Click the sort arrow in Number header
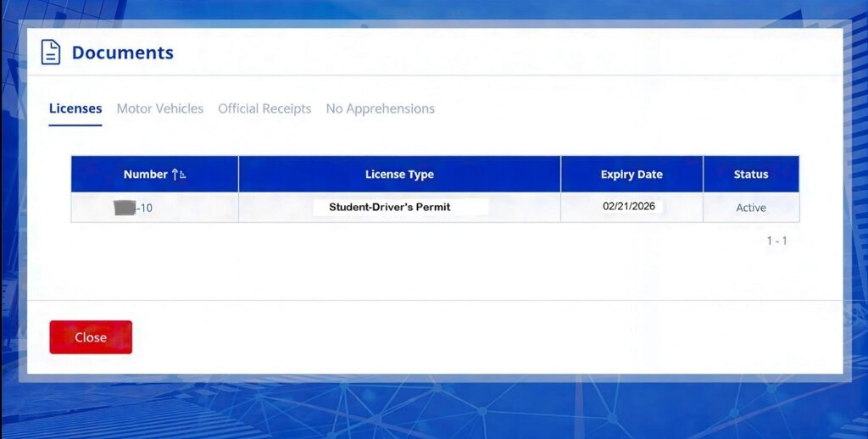Image resolution: width=868 pixels, height=439 pixels. click(178, 175)
